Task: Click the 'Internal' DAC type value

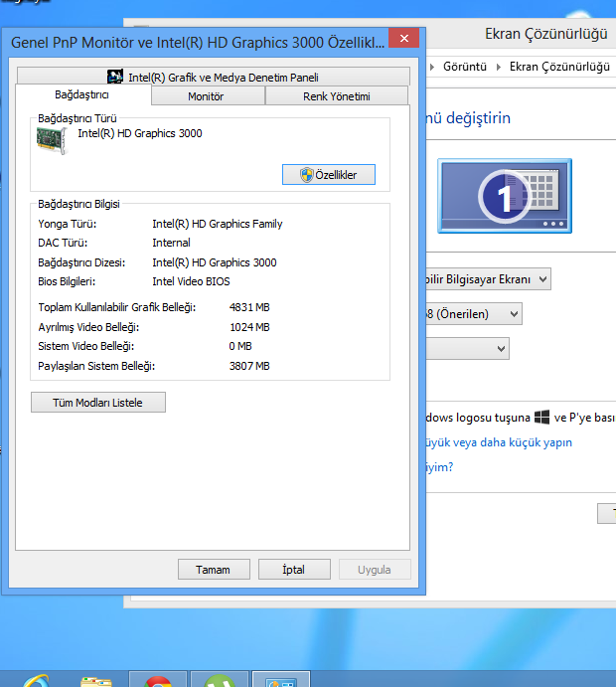Action: coord(171,243)
